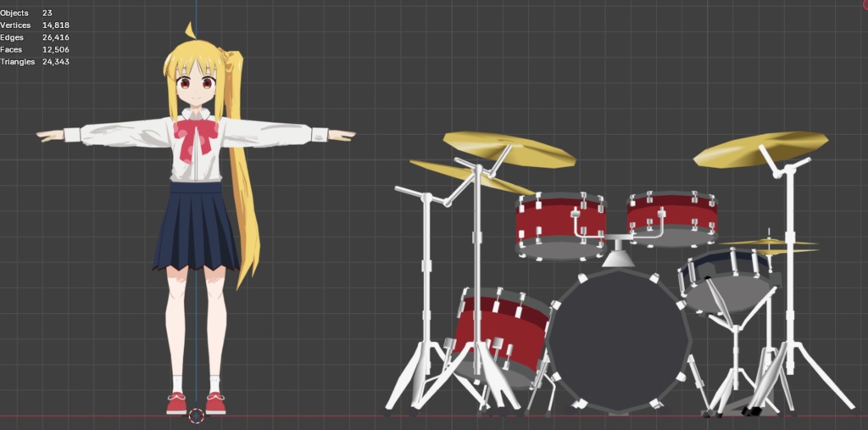Image resolution: width=868 pixels, height=430 pixels.
Task: Select the large black bass drum head
Action: click(x=619, y=341)
